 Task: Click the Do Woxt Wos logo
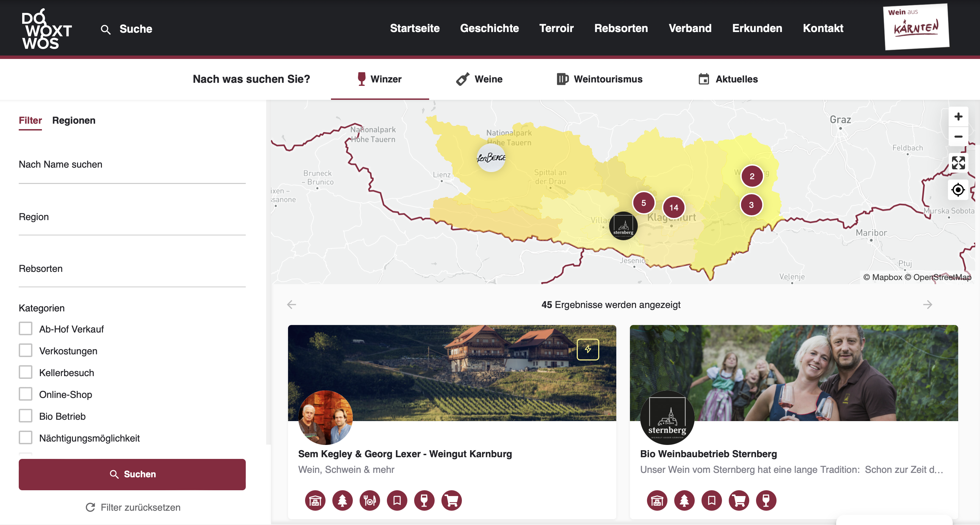(x=46, y=29)
